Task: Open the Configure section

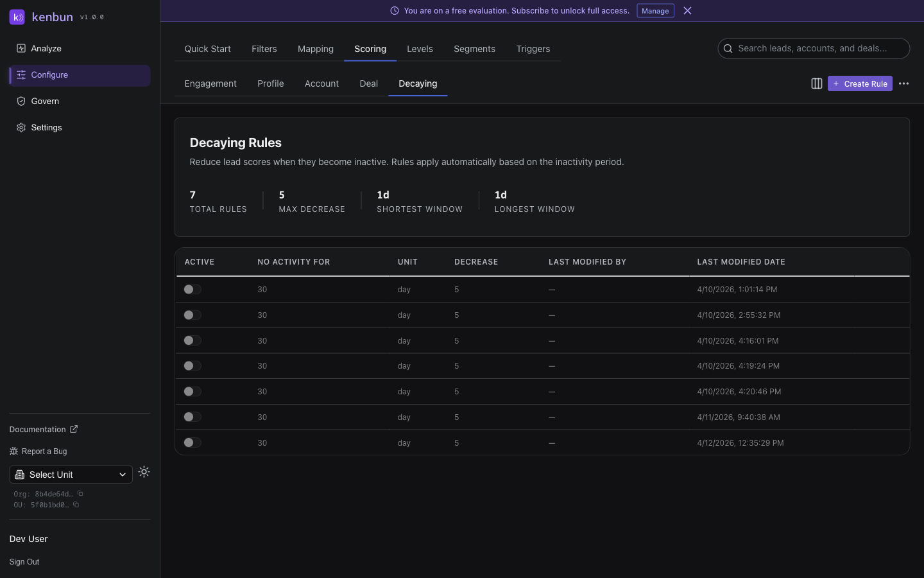Action: 80,75
